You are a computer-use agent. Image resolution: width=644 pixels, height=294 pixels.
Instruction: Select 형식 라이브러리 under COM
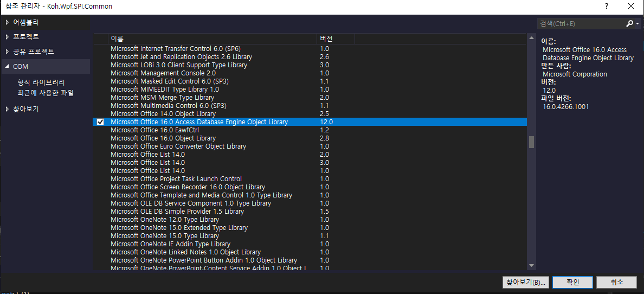(41, 82)
